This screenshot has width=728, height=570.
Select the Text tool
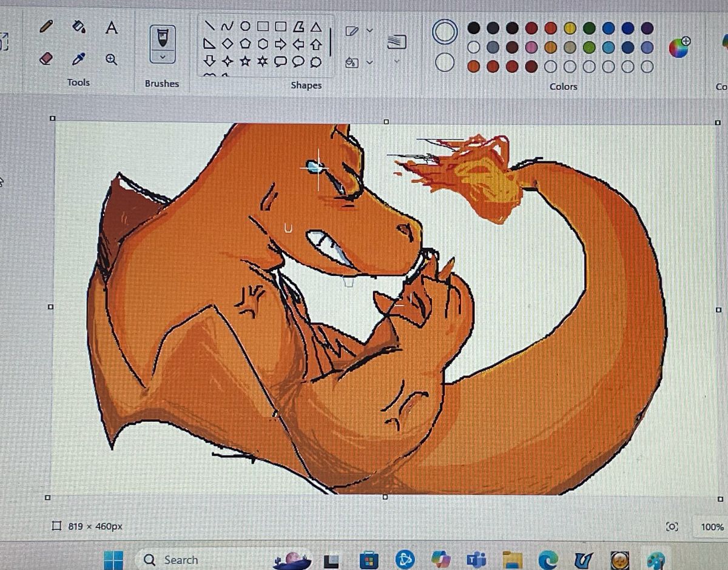111,27
